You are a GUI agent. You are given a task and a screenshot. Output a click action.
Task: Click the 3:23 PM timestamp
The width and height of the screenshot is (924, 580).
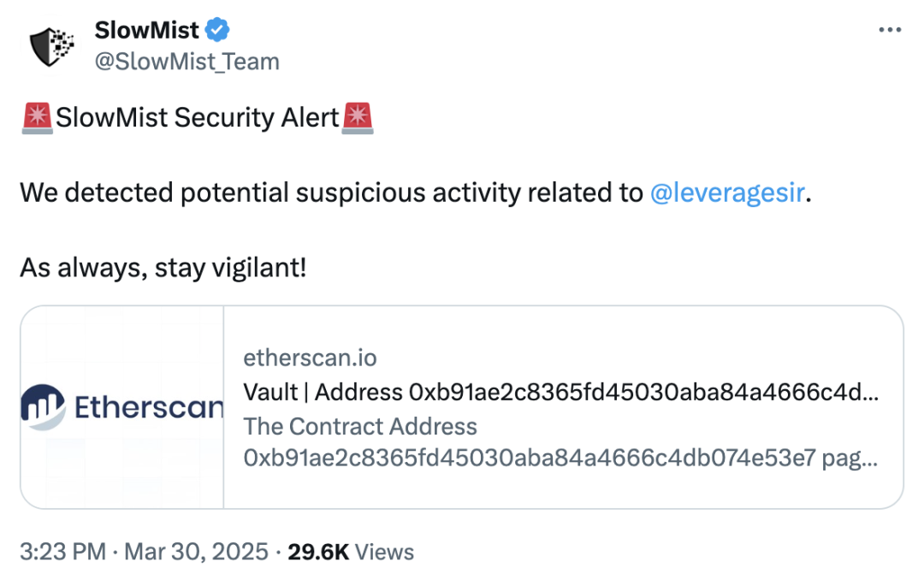pos(62,552)
